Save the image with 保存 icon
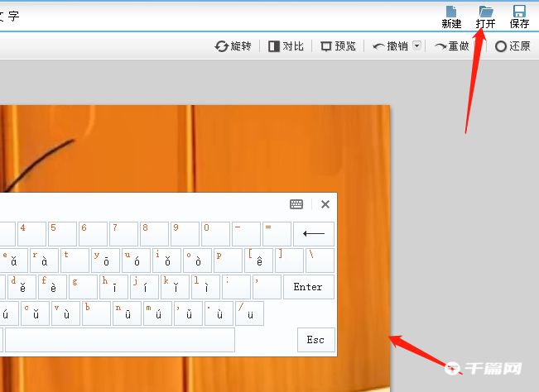Screen dimensions: 539x392 pos(519,16)
